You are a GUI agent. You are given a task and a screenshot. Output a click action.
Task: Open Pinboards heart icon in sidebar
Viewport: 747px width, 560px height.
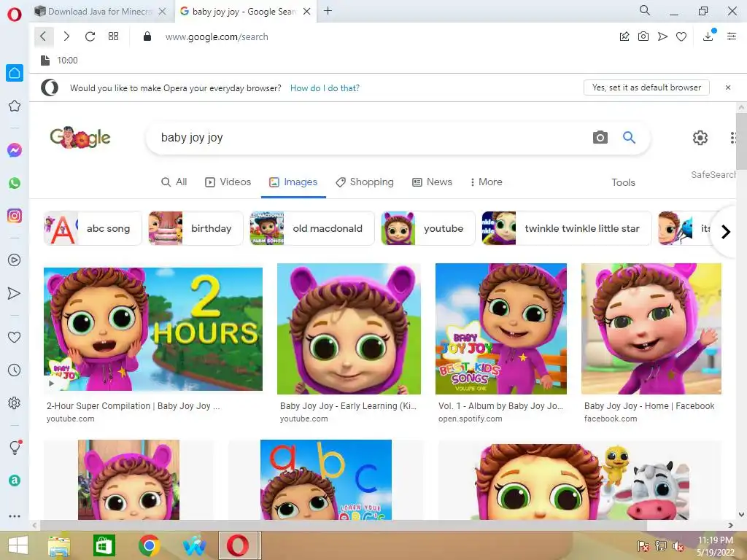pos(15,337)
